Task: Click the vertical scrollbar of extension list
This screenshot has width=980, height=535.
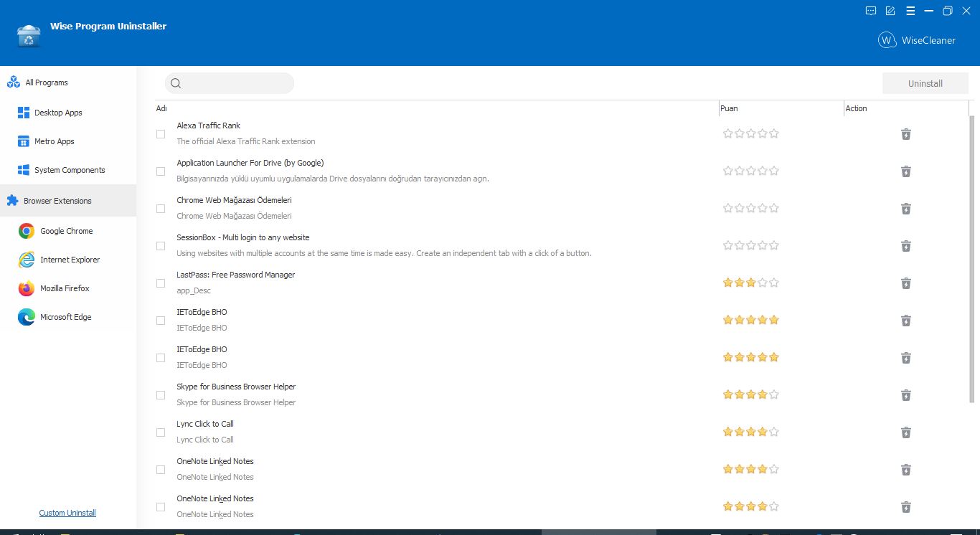Action: pos(972,258)
